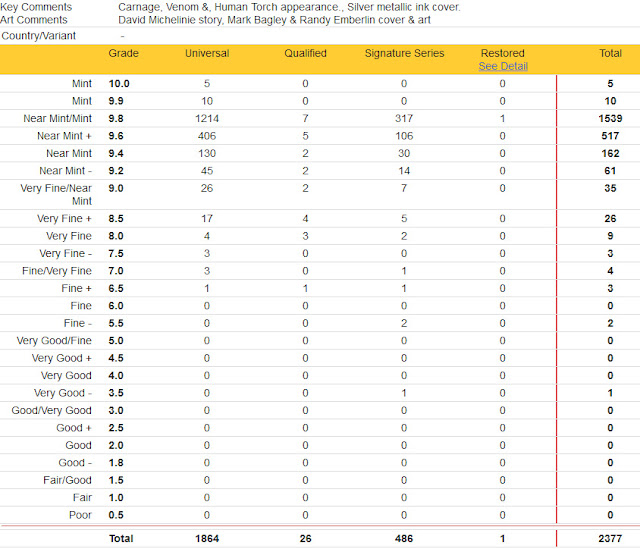Select the Good + label

coord(74,428)
